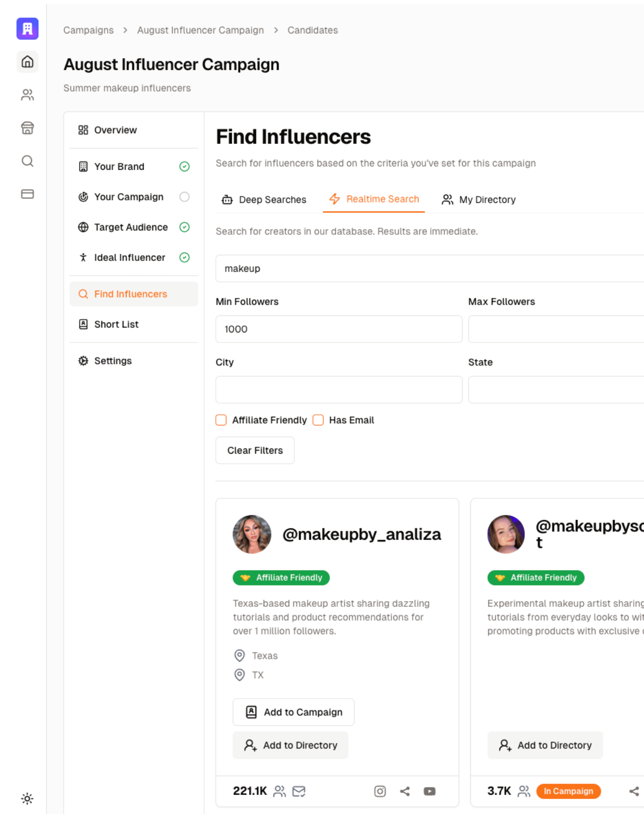The width and height of the screenshot is (644, 817).
Task: Click the Target Audience completed check icon
Action: [x=184, y=227]
